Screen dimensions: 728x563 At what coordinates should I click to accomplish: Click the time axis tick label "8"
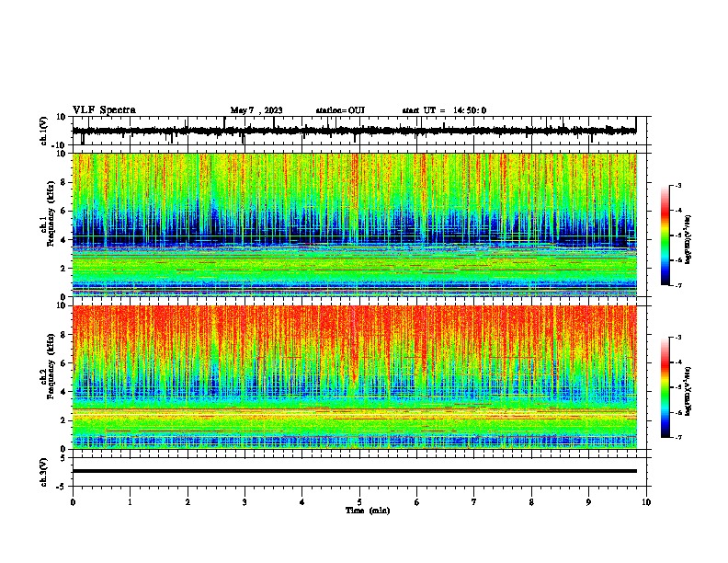[531, 502]
